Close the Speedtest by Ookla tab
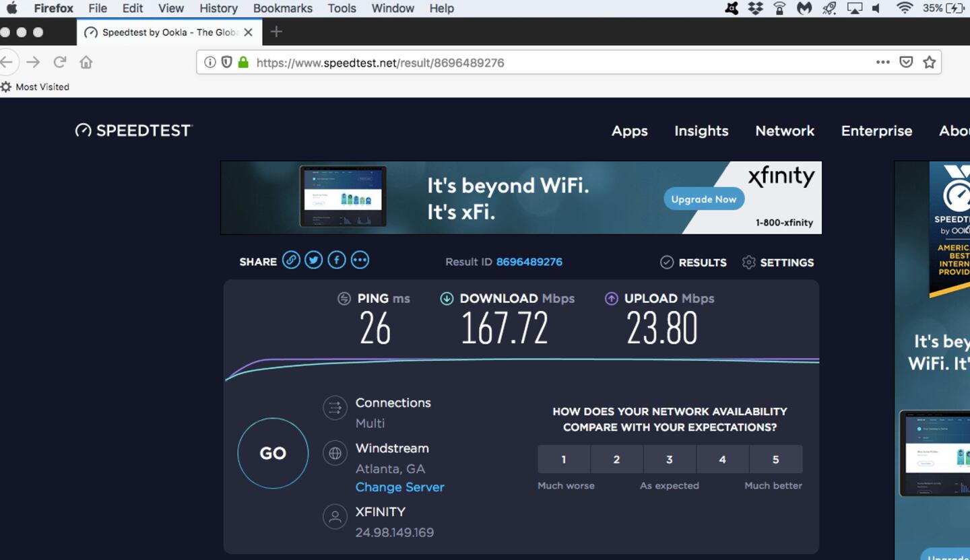Viewport: 970px width, 560px height. point(249,32)
